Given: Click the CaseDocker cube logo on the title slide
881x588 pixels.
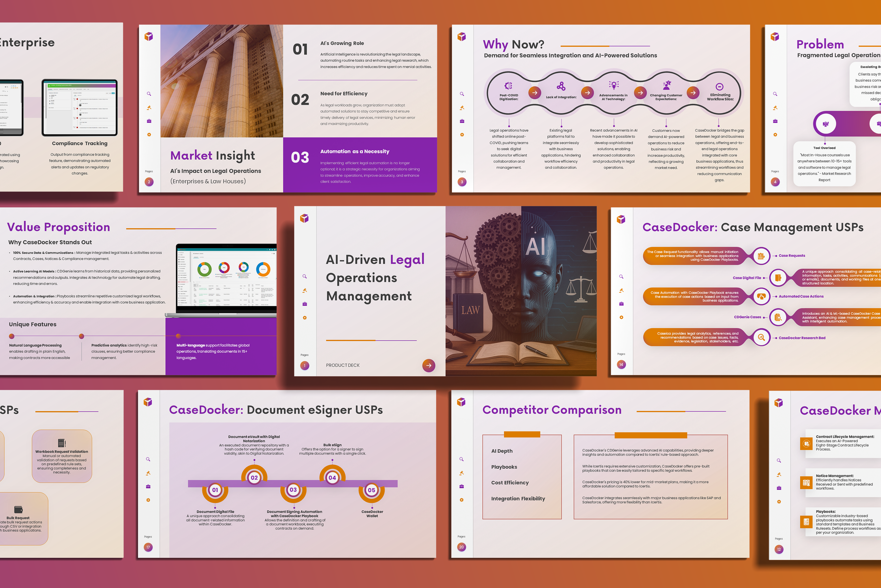Looking at the screenshot, I should tap(304, 219).
